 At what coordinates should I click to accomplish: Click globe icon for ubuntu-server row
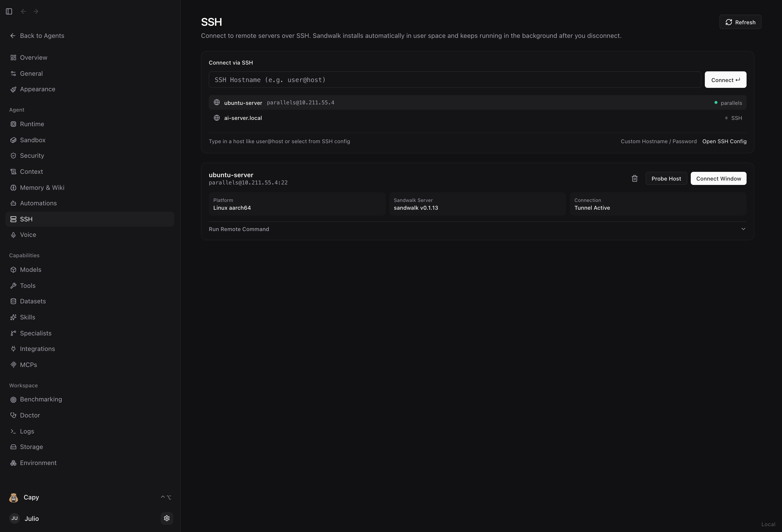tap(217, 102)
